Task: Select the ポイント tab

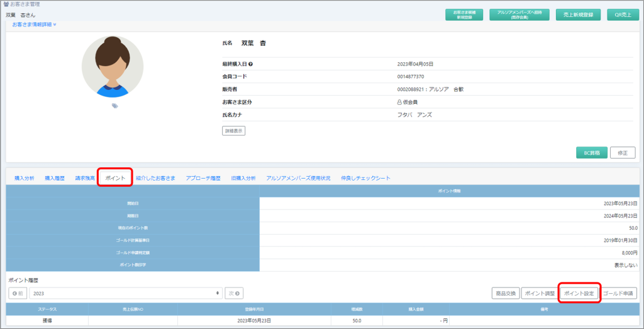Action: 115,178
